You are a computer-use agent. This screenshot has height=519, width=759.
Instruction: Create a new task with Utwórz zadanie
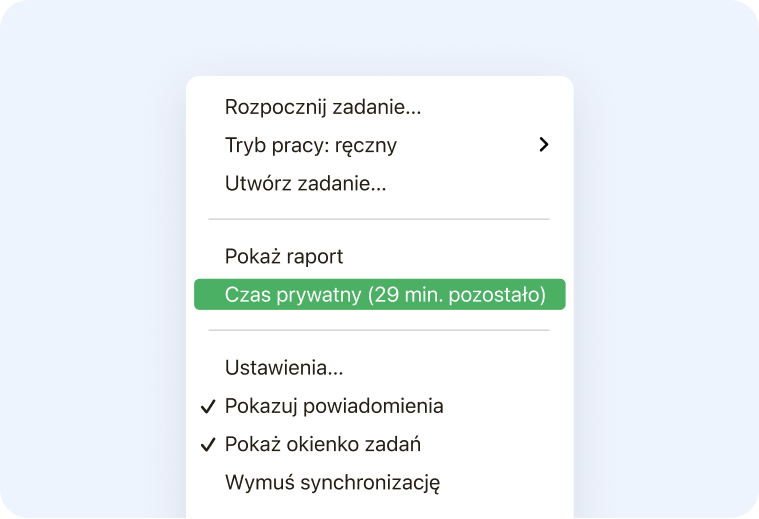tap(306, 183)
